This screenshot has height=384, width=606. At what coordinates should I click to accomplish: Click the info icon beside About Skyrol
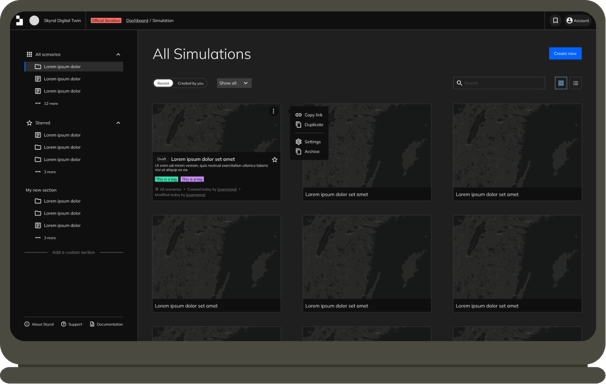tap(27, 324)
